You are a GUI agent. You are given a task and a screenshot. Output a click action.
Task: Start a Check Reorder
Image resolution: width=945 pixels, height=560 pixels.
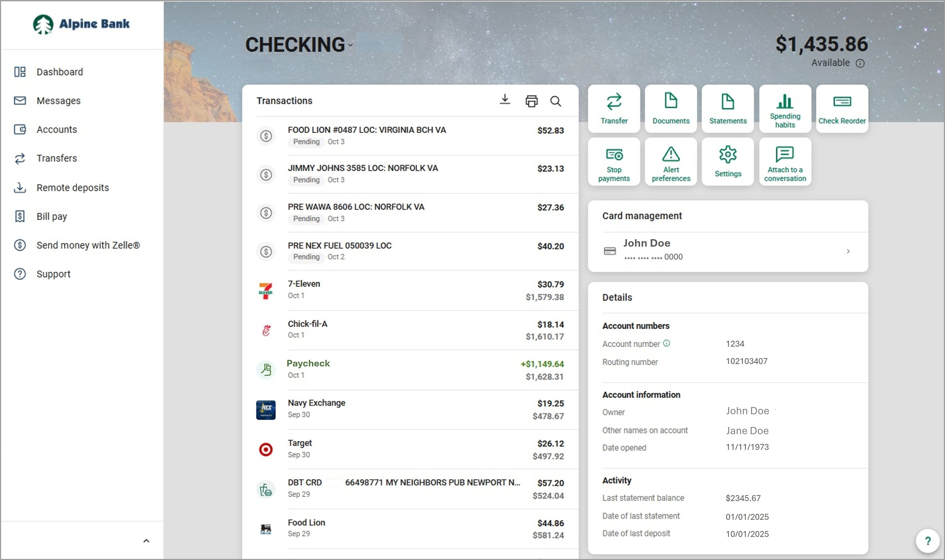842,108
